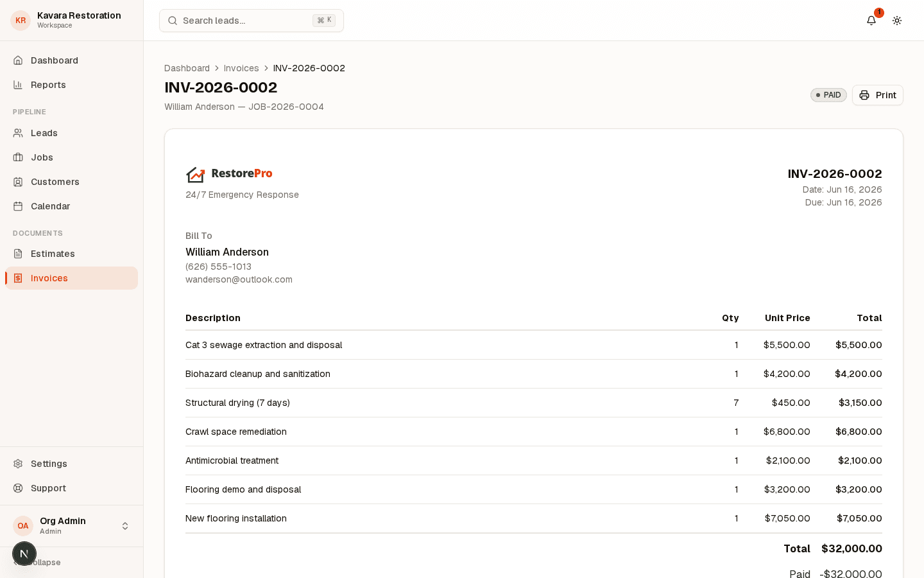Viewport: 924px width, 578px height.
Task: Focus the Search leads field
Action: [x=252, y=21]
